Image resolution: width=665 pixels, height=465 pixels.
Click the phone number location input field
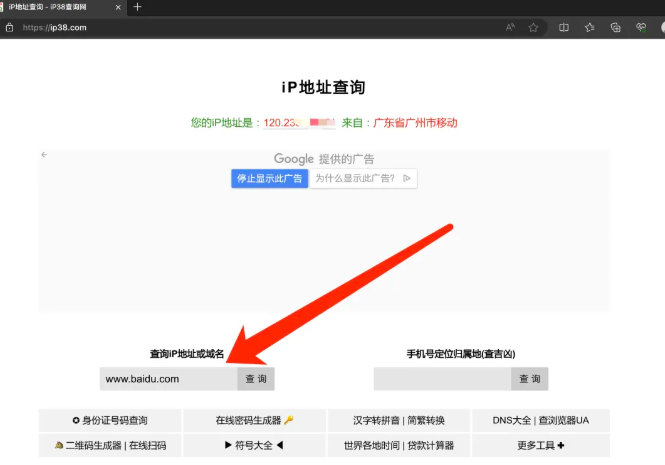pyautogui.click(x=442, y=379)
